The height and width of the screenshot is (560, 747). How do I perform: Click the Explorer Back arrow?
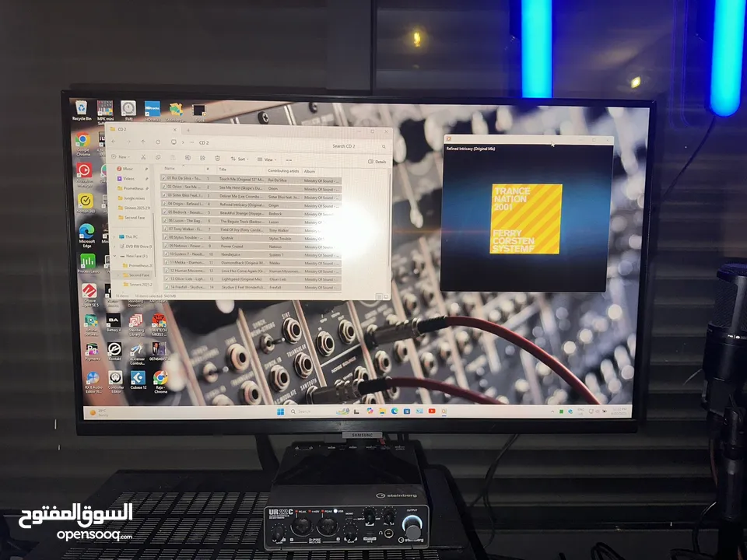[114, 142]
